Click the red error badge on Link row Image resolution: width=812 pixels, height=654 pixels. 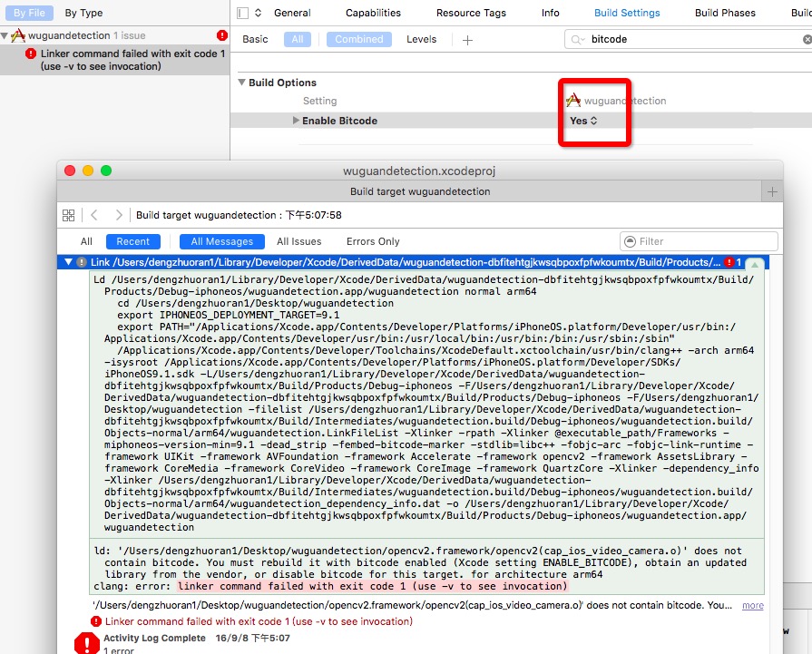pos(729,262)
